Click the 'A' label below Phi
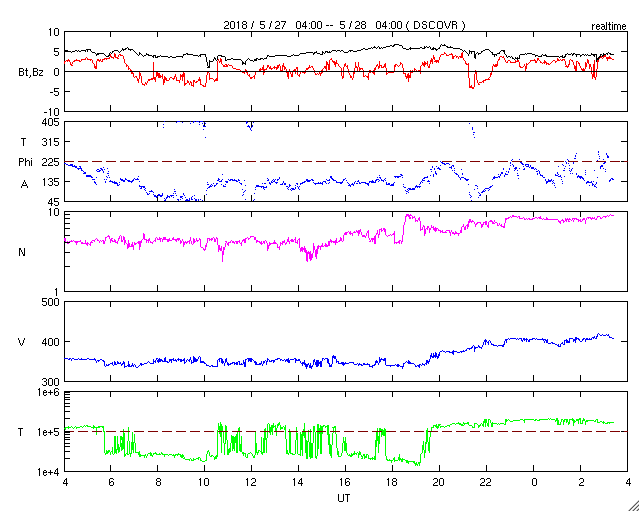 pos(25,185)
